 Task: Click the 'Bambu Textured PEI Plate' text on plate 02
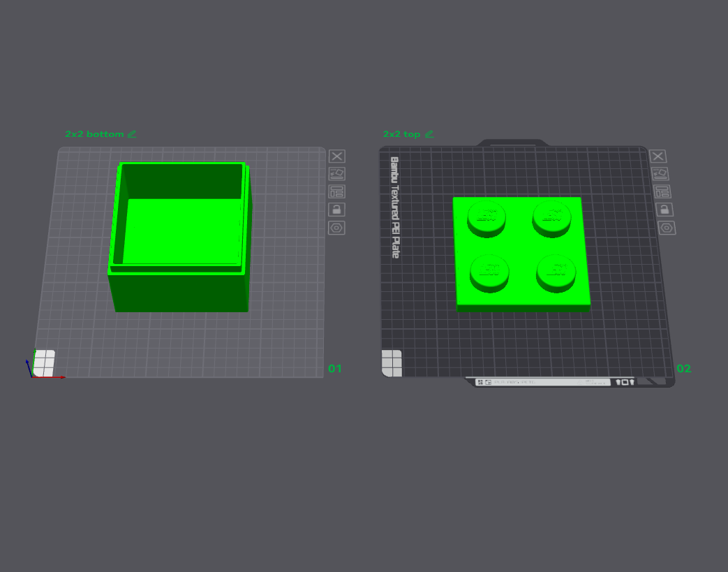click(x=394, y=207)
